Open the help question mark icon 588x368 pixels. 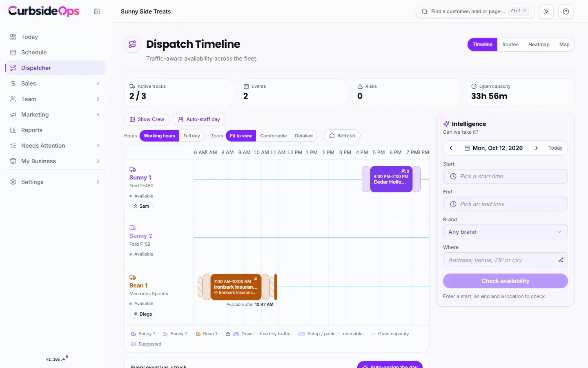[x=566, y=11]
